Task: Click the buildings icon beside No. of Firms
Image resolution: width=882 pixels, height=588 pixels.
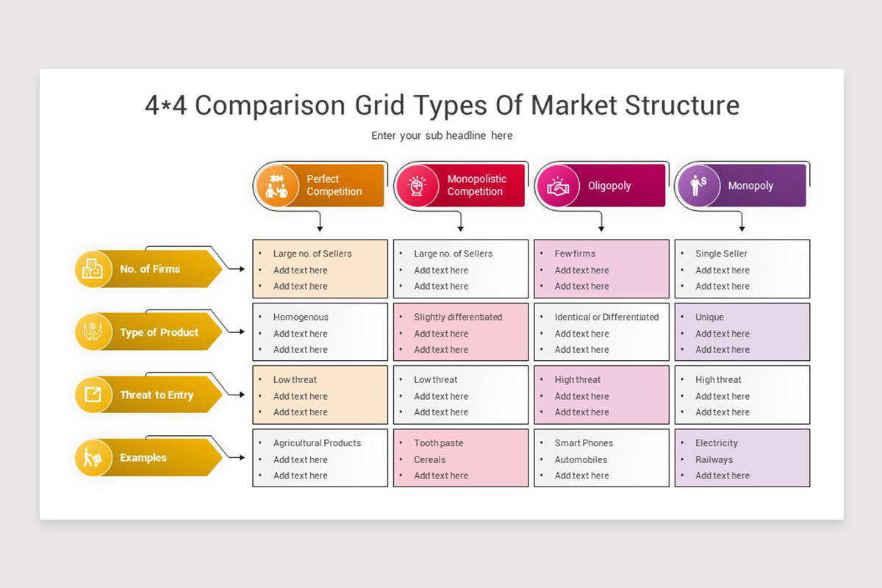Action: (x=93, y=269)
